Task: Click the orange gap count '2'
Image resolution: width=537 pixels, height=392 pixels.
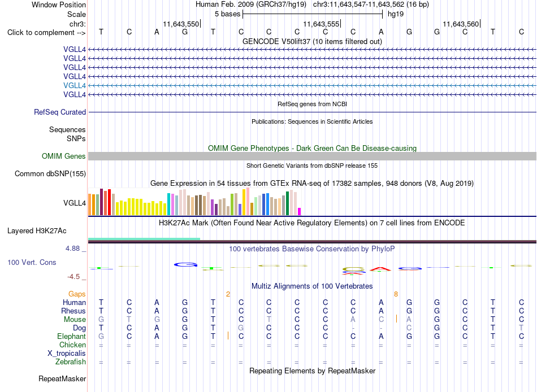Action: (x=228, y=294)
